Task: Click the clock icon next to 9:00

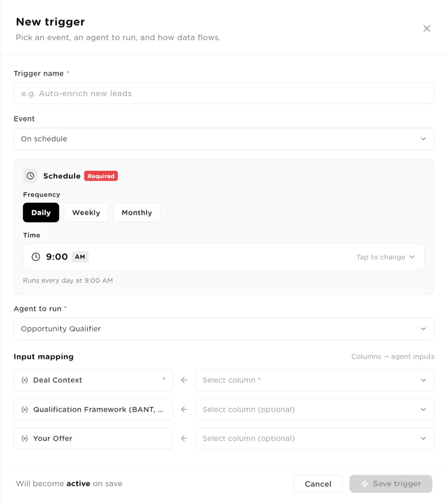Action: click(35, 257)
